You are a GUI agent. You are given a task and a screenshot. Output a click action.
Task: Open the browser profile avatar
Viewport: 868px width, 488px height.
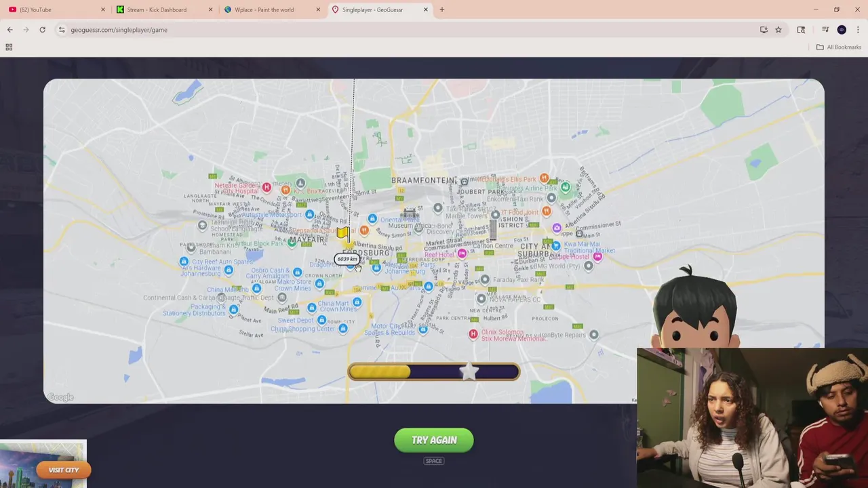pyautogui.click(x=842, y=30)
